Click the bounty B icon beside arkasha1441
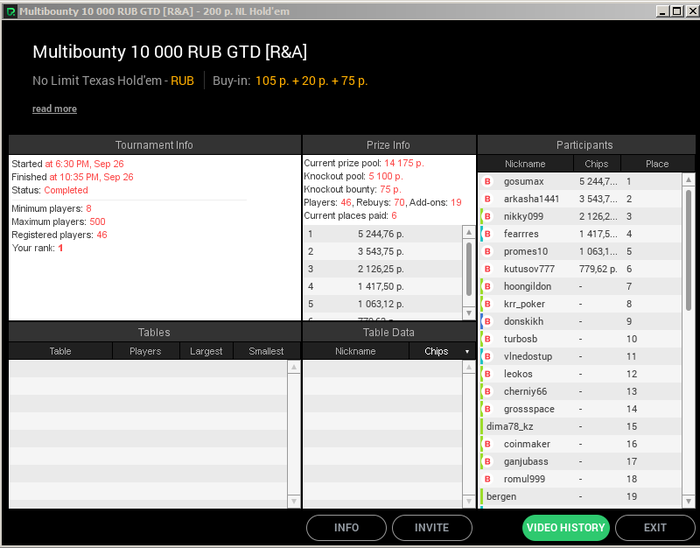This screenshot has width=700, height=548. (x=488, y=199)
